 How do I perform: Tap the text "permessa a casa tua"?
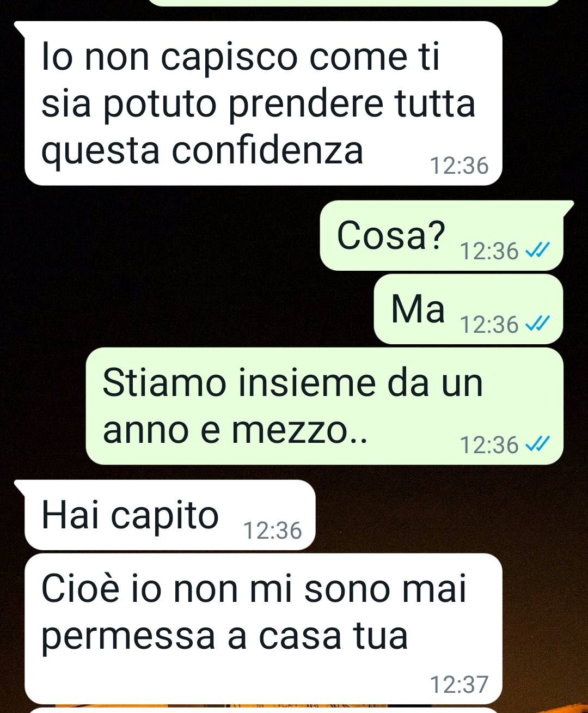pyautogui.click(x=224, y=636)
